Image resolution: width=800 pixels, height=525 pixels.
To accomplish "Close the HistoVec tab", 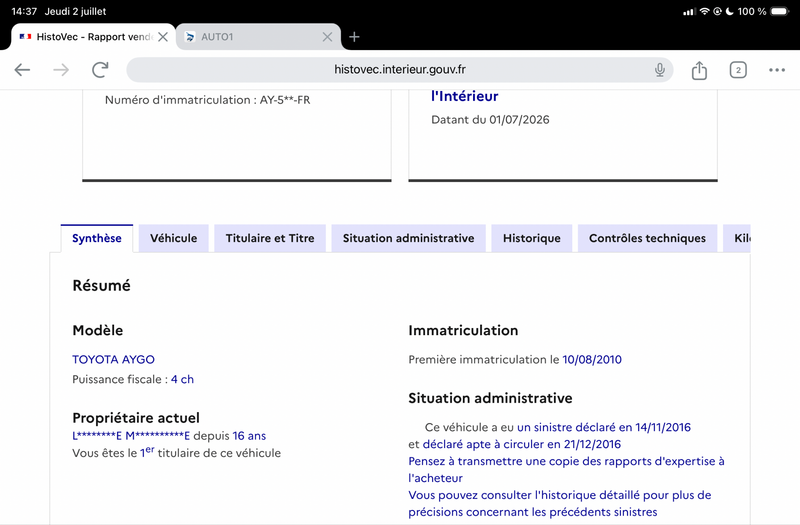I will tap(163, 37).
